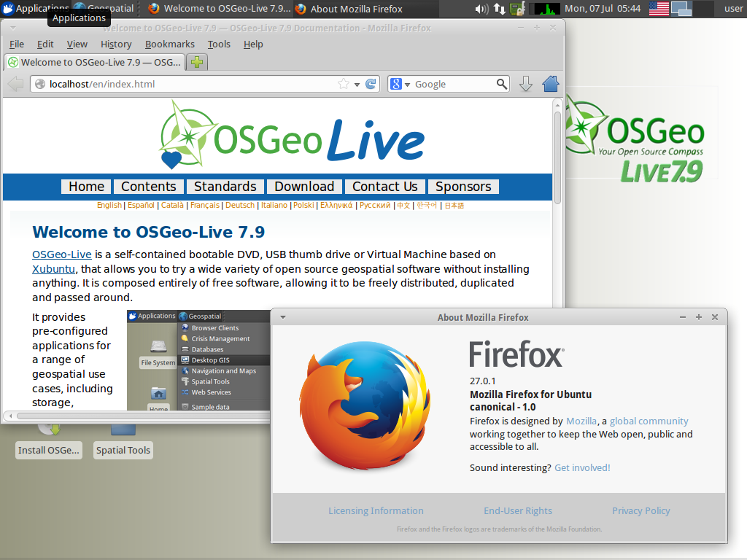The width and height of the screenshot is (747, 560).
Task: Switch language to Français link
Action: 205,205
